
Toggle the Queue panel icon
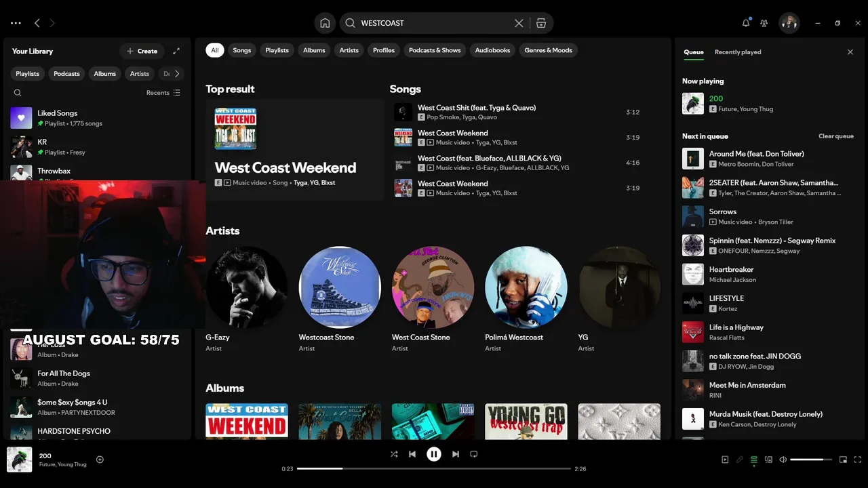coord(754,460)
